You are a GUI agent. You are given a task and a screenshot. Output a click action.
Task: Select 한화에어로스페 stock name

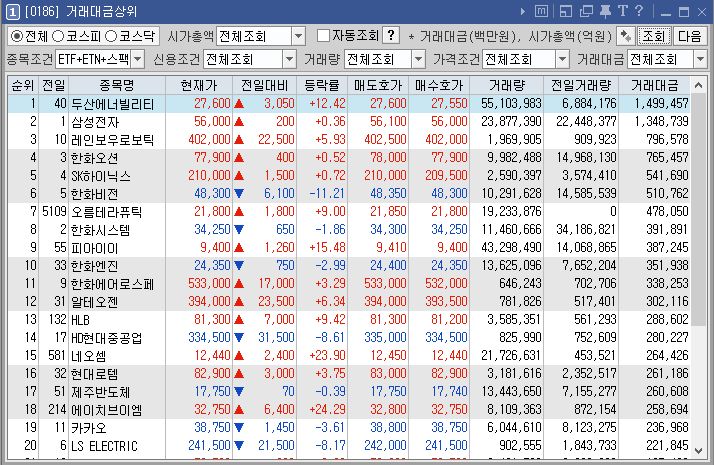pos(112,284)
